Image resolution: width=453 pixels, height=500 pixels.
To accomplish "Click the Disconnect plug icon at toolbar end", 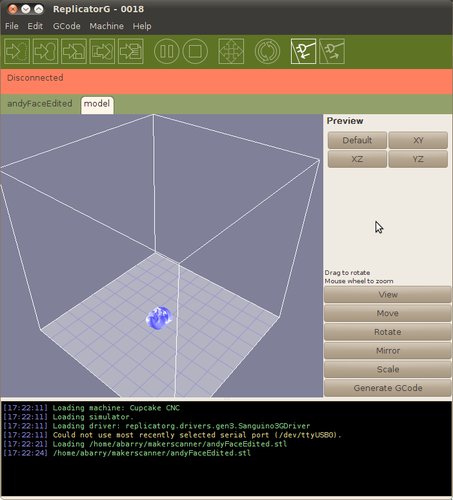I will point(332,51).
